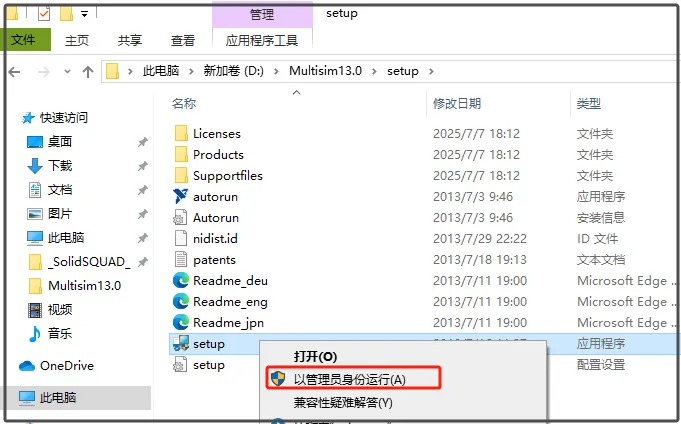Image resolution: width=681 pixels, height=424 pixels.
Task: Open the Products folder
Action: (218, 155)
